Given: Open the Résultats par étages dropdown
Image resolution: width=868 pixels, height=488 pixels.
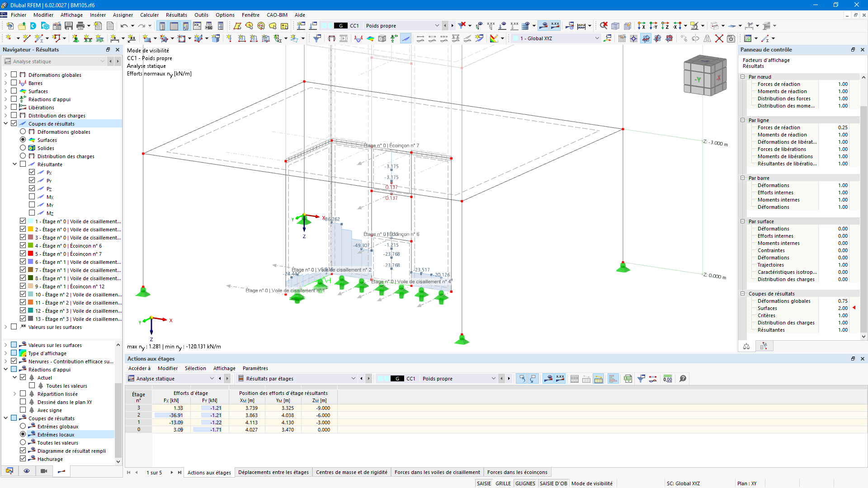Looking at the screenshot, I should 353,379.
